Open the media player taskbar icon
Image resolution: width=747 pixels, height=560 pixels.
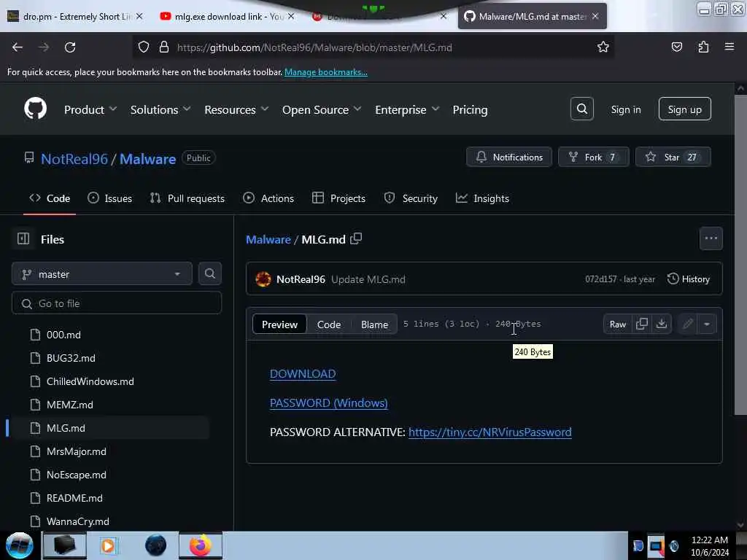point(108,545)
